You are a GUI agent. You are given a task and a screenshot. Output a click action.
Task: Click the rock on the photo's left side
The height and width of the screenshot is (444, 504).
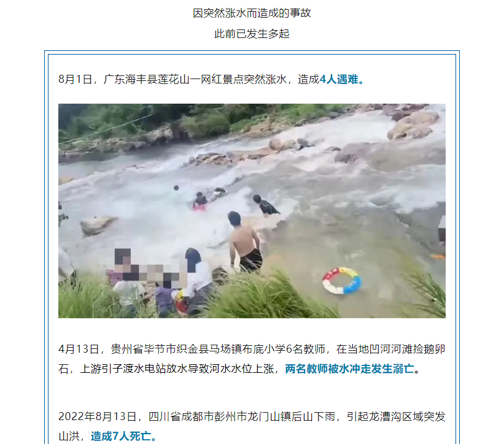pyautogui.click(x=98, y=225)
